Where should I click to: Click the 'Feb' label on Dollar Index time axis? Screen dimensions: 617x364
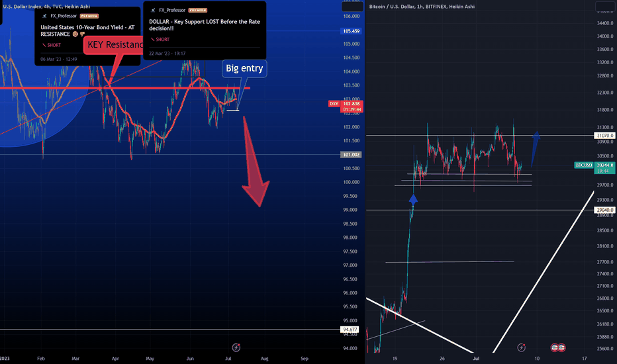tap(41, 359)
